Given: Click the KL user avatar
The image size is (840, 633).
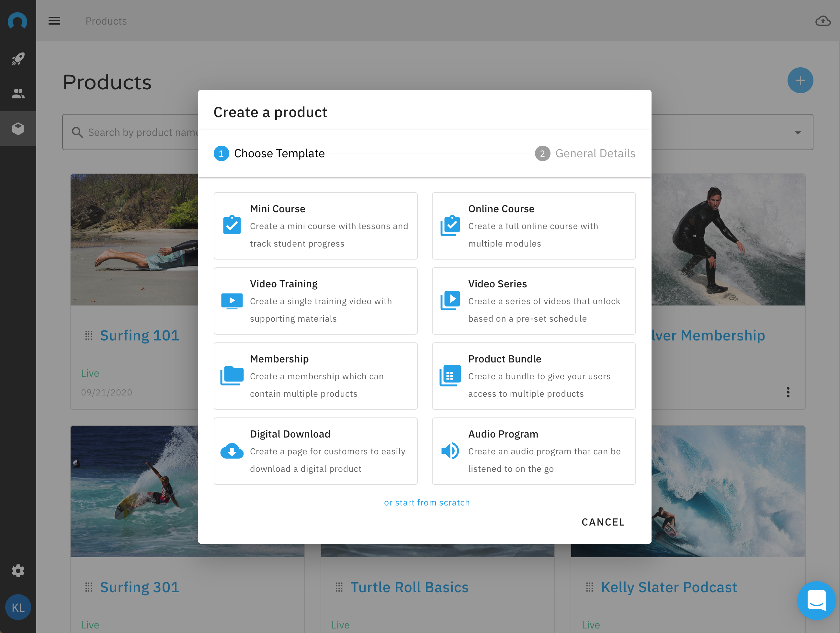Looking at the screenshot, I should 18,607.
